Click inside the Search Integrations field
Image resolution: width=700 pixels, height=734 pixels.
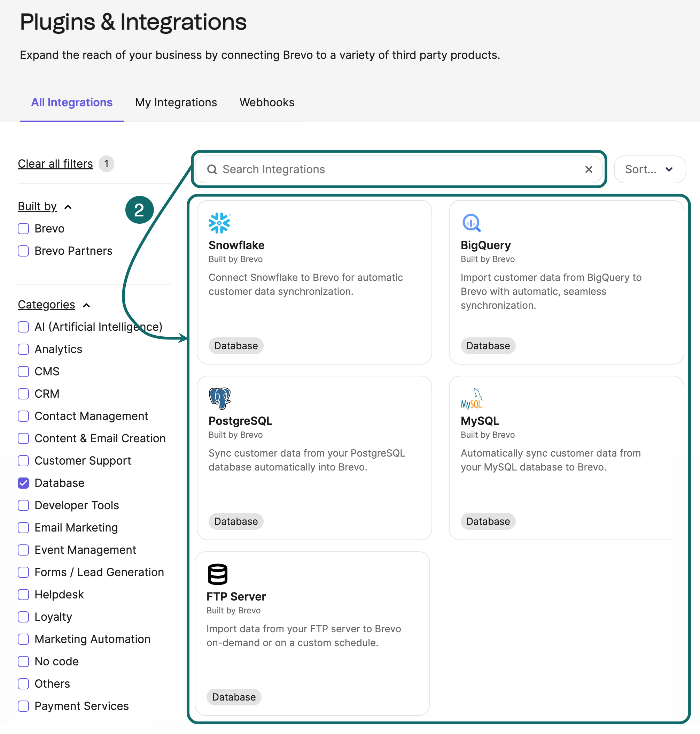(373, 169)
